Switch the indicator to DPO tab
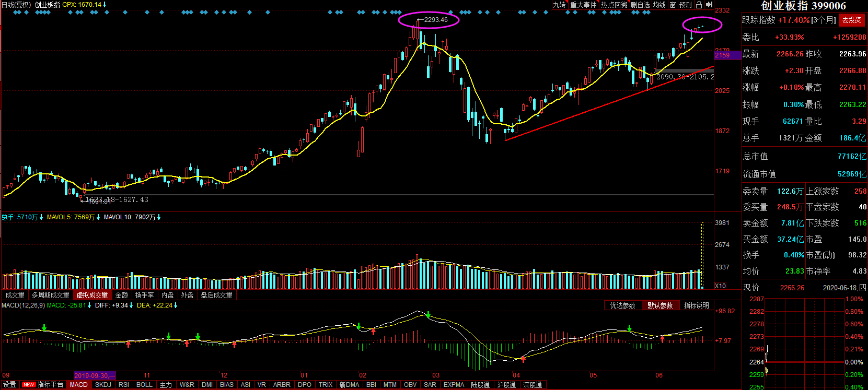Viewport: 868px width, 390px height. [305, 385]
